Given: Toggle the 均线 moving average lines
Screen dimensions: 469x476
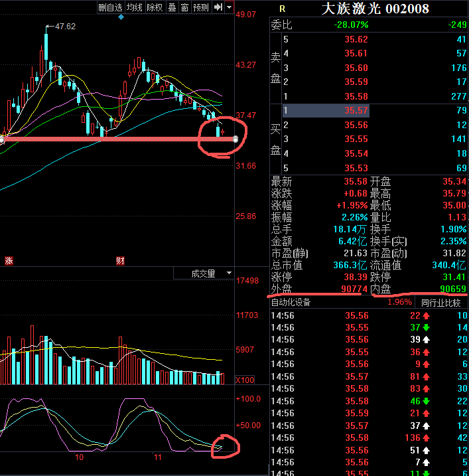Looking at the screenshot, I should [x=135, y=7].
